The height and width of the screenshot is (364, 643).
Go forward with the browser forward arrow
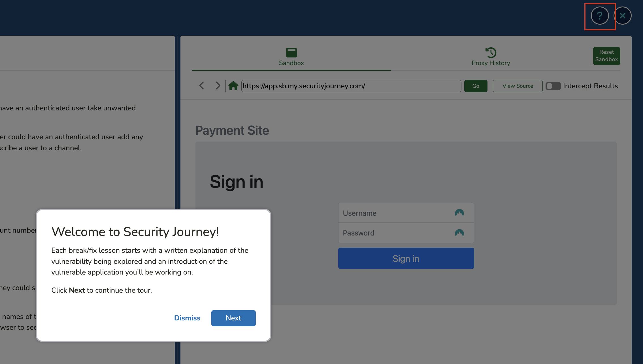click(218, 86)
